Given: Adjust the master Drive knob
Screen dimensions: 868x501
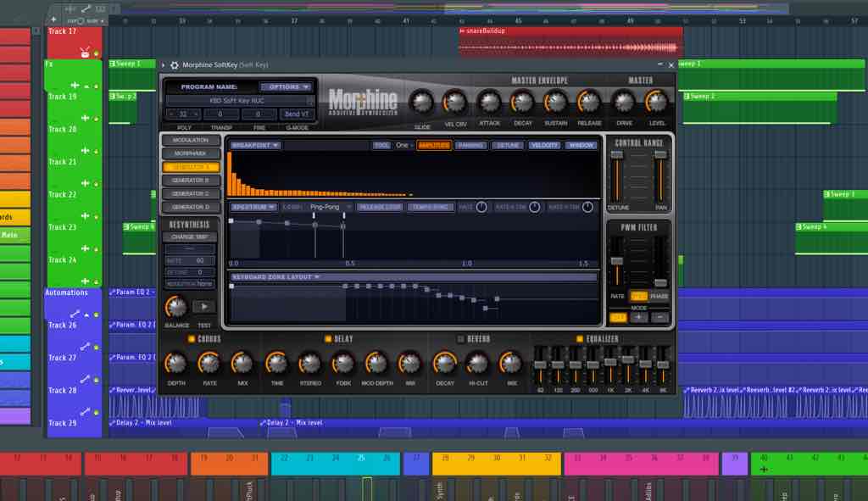Looking at the screenshot, I should click(624, 103).
